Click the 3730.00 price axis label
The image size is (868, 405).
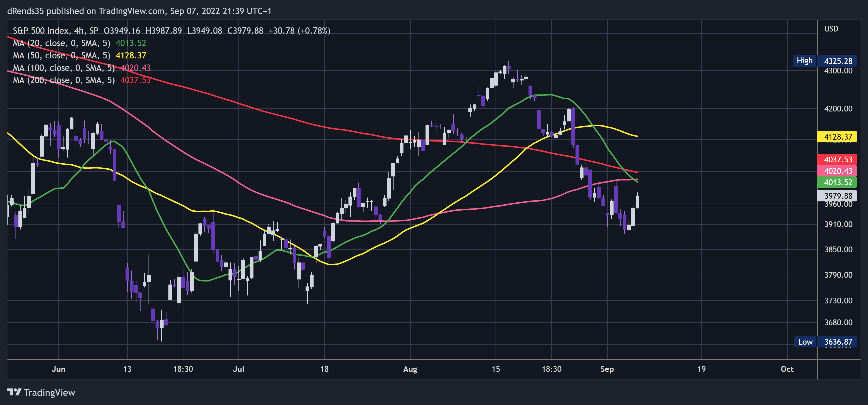tap(838, 301)
